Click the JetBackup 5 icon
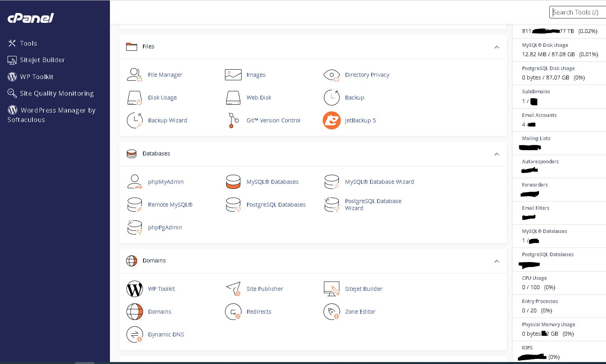 click(331, 120)
